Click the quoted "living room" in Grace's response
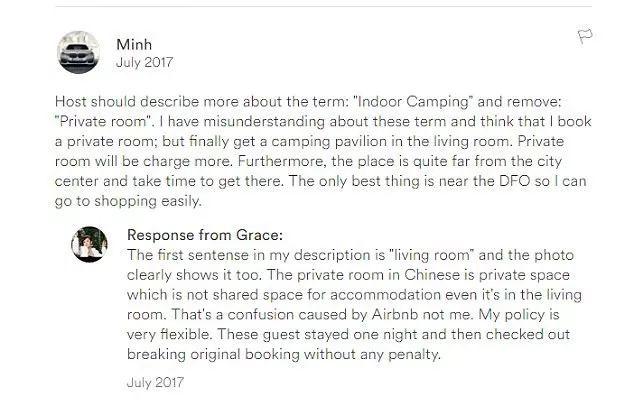The height and width of the screenshot is (406, 634). pos(432,255)
